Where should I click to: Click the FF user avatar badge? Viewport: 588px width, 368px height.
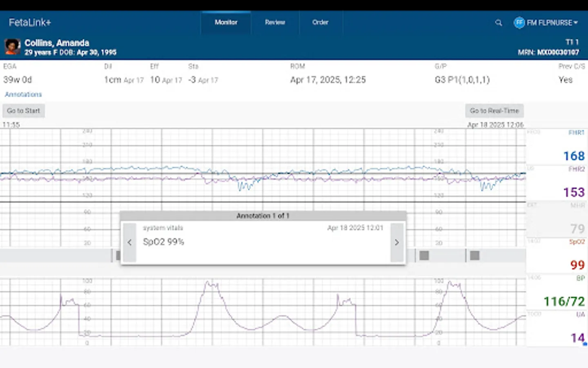point(519,22)
